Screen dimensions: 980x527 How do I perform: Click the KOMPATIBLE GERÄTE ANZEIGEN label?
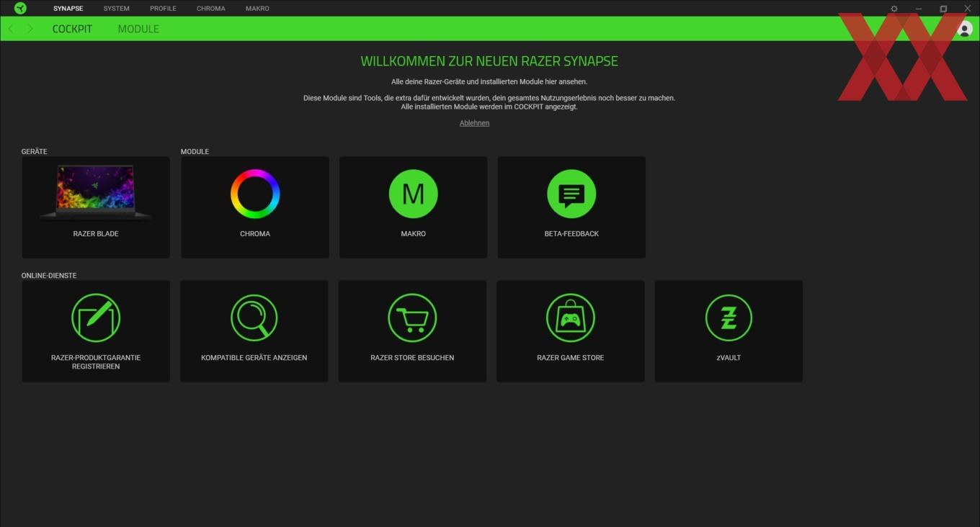pos(254,358)
